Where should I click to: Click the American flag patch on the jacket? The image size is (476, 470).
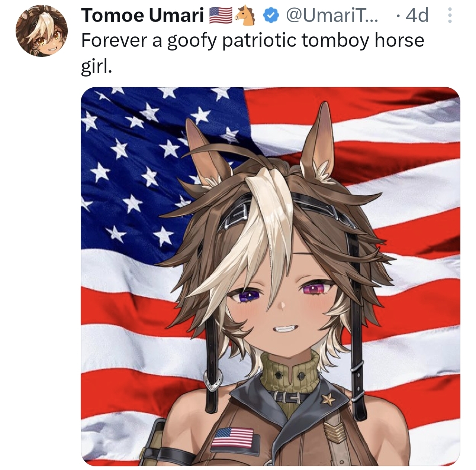pyautogui.click(x=233, y=437)
